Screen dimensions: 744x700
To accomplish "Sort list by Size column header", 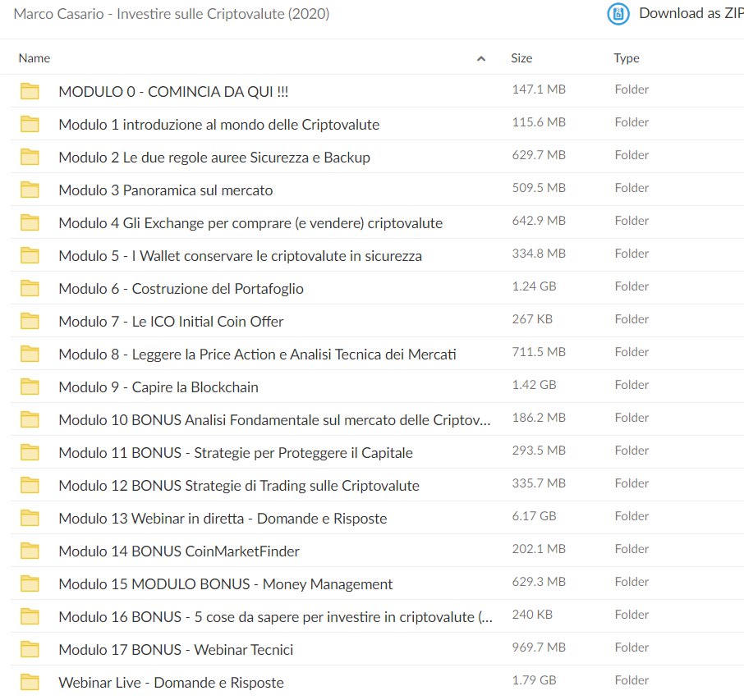I will (x=521, y=58).
